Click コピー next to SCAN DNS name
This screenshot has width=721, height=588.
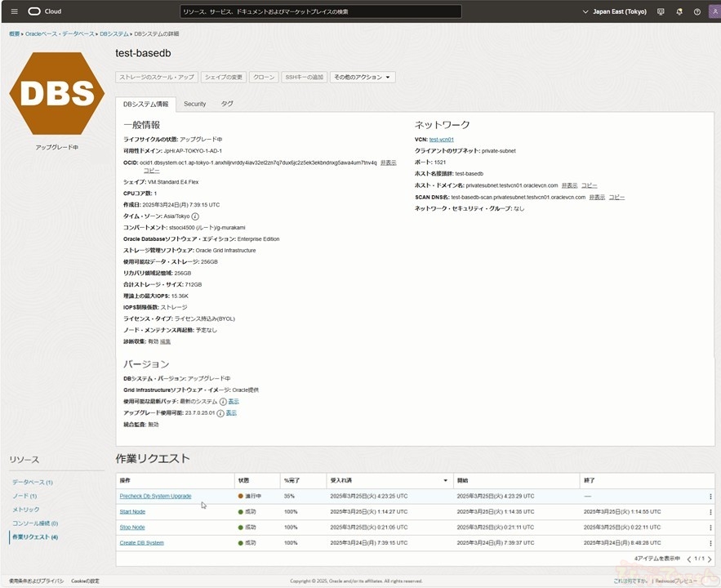(616, 198)
